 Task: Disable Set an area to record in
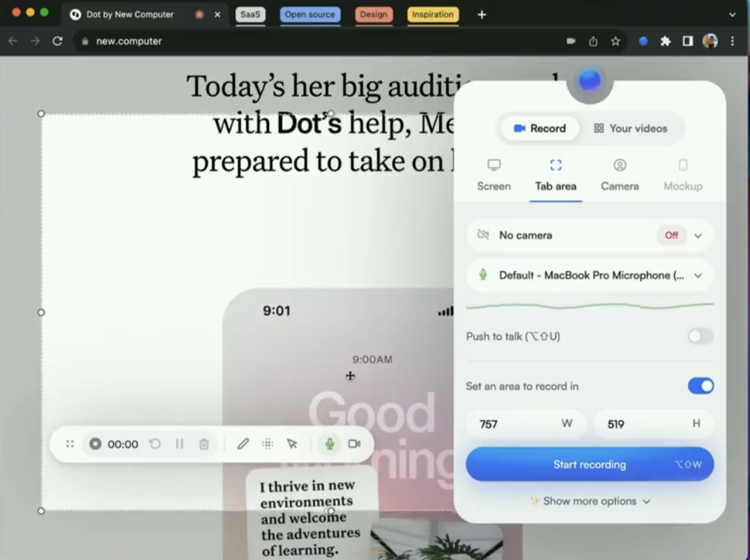(x=701, y=386)
